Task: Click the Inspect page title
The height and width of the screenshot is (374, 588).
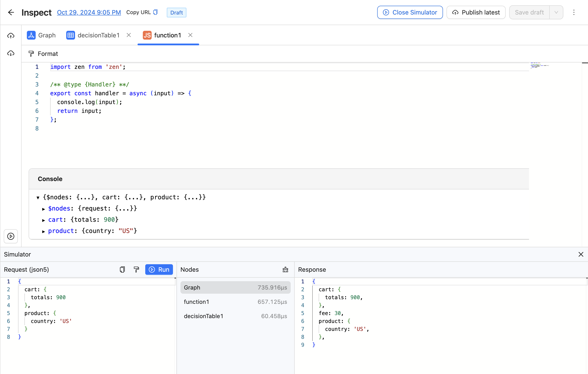Action: 36,13
